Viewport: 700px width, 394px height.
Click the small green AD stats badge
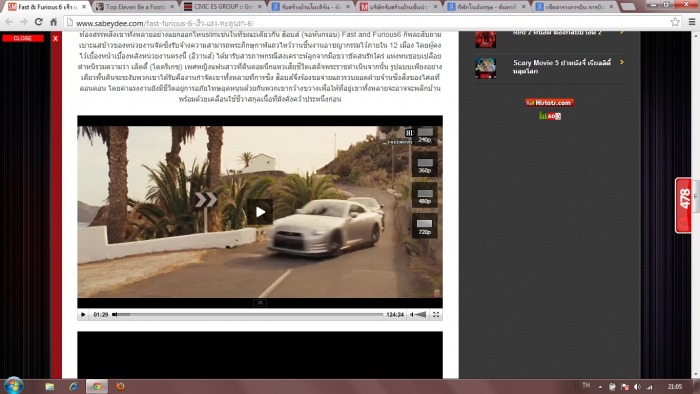click(x=550, y=116)
